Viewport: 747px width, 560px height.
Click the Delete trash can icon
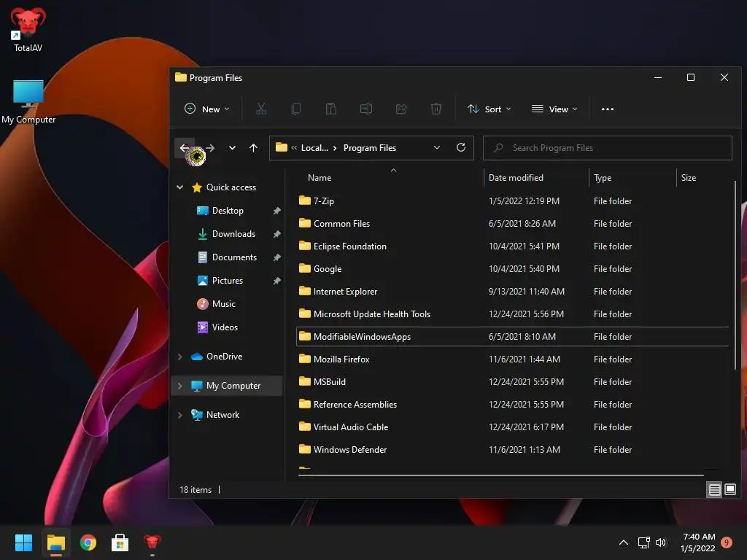(436, 109)
